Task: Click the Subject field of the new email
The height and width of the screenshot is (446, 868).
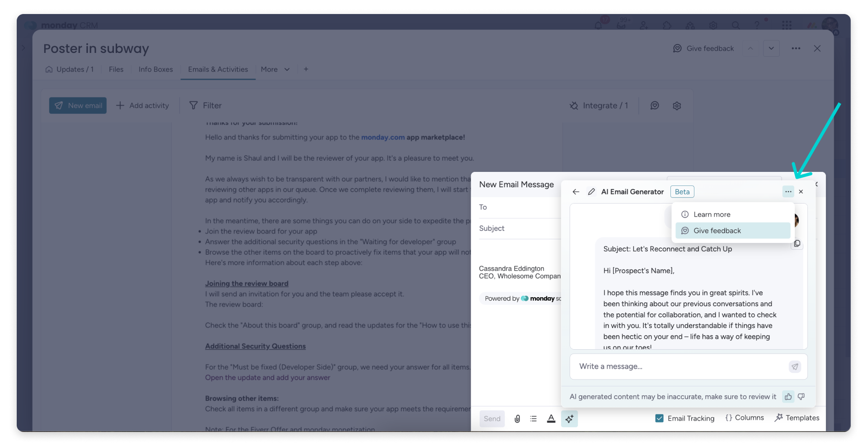Action: click(x=520, y=228)
